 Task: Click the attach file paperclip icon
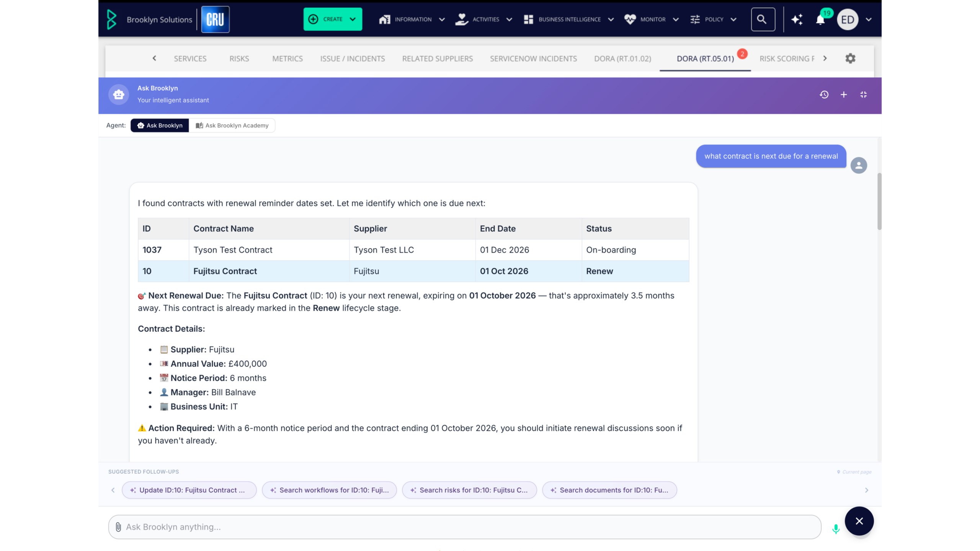tap(118, 527)
